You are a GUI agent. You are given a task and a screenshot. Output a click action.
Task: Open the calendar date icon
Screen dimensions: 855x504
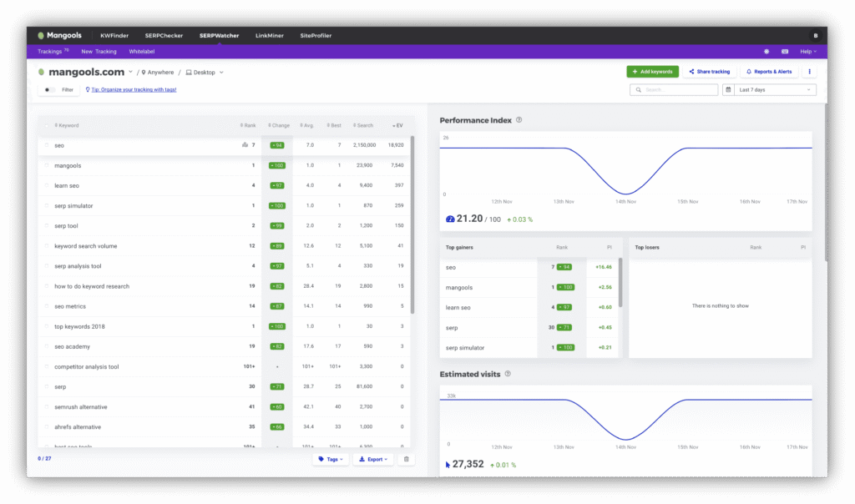[x=728, y=90]
